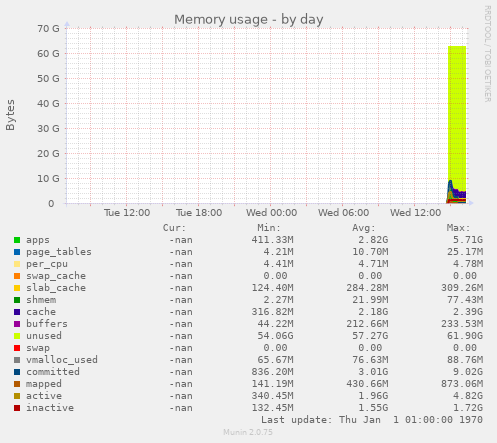Click the 'Munin 2.0.75' footer text

point(248,432)
